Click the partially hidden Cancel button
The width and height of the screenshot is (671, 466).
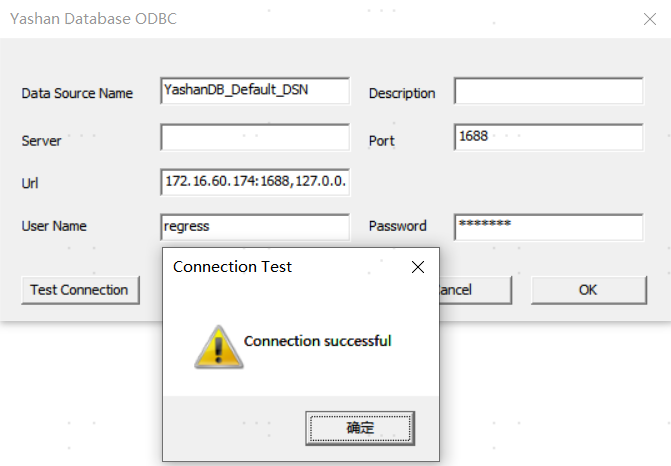point(475,289)
